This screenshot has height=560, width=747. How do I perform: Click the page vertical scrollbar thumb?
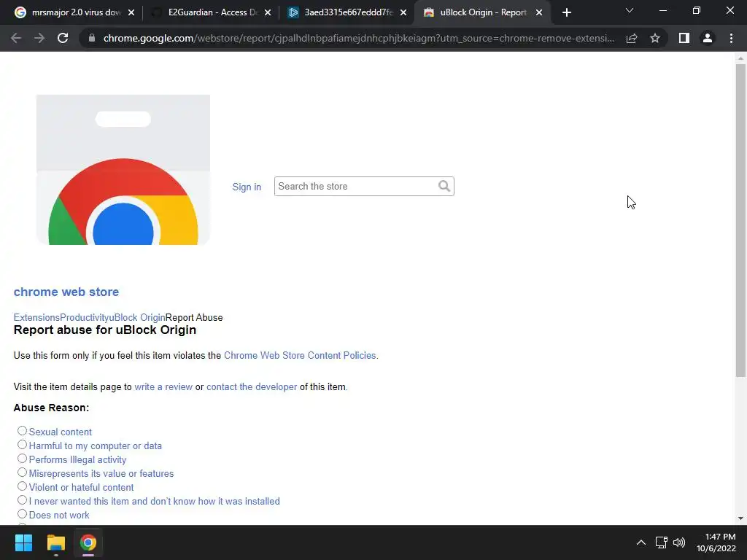pos(741,220)
